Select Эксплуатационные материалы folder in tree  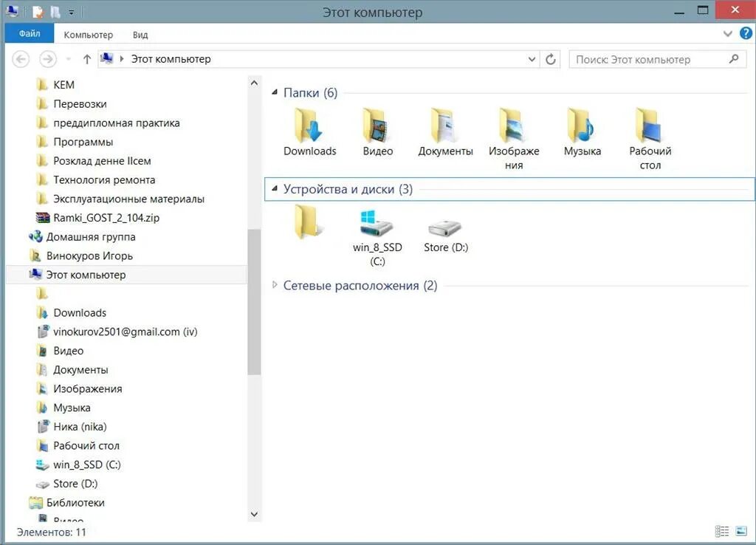point(128,199)
